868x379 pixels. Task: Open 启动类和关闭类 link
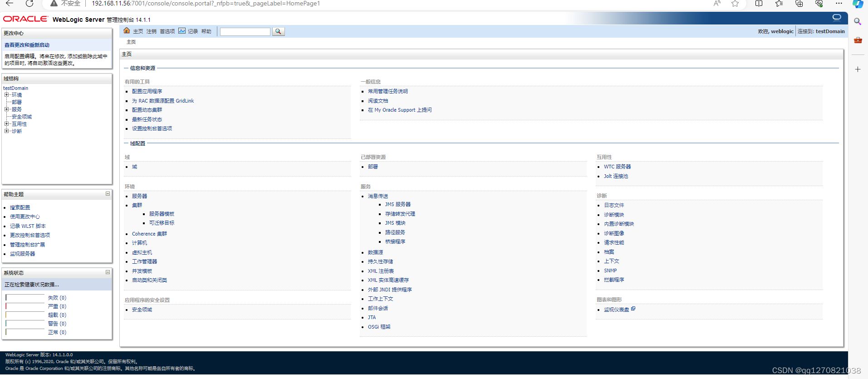click(149, 280)
